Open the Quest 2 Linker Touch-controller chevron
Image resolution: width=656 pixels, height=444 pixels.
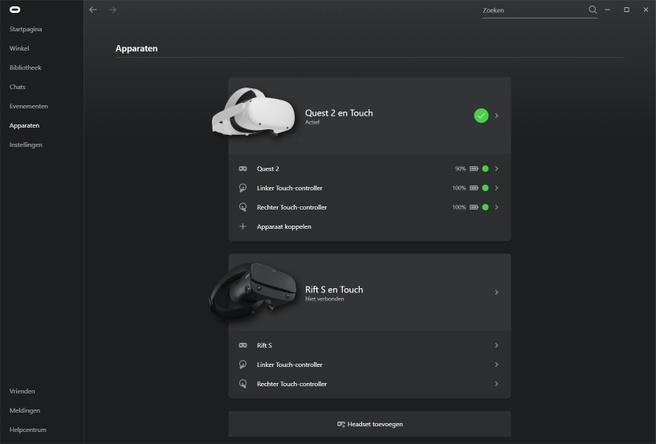(x=497, y=188)
